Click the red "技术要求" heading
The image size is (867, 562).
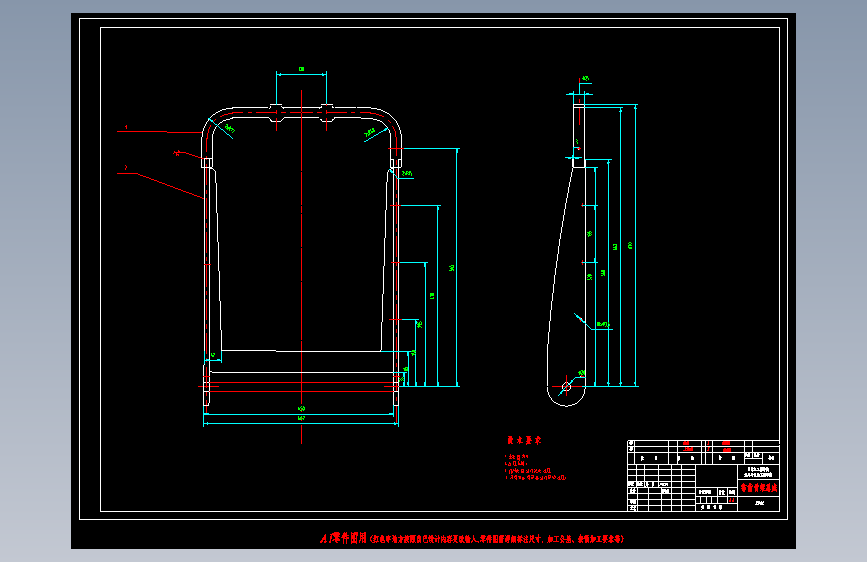pyautogui.click(x=524, y=440)
